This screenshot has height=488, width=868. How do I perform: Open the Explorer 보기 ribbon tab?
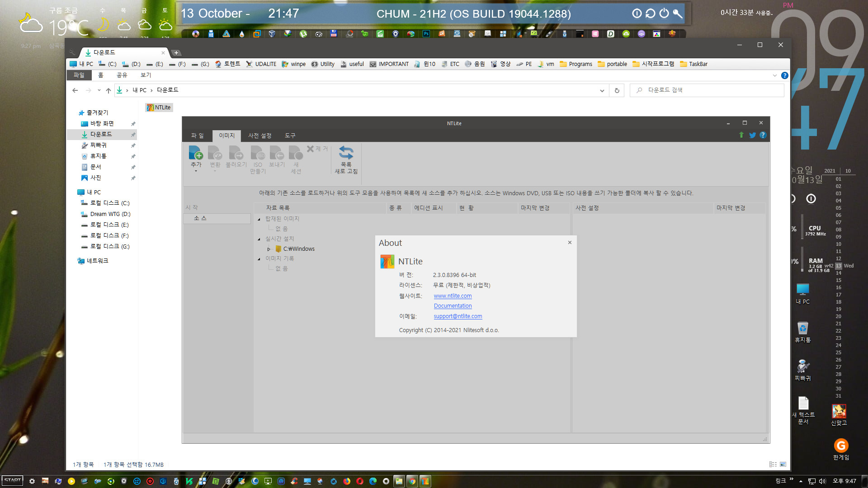click(146, 75)
